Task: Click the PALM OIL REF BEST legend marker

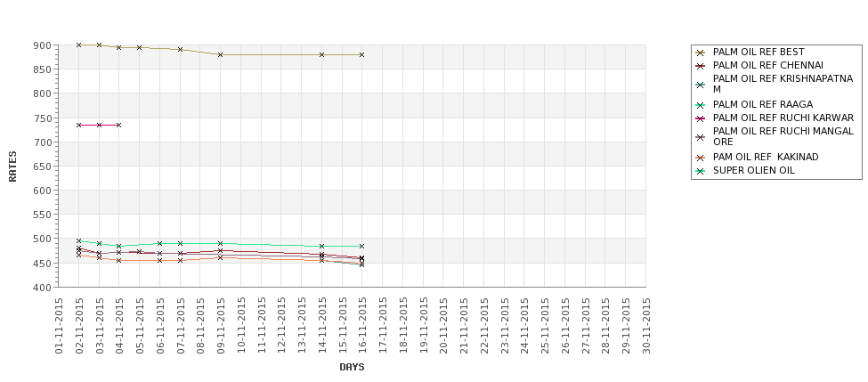Action: pyautogui.click(x=701, y=53)
